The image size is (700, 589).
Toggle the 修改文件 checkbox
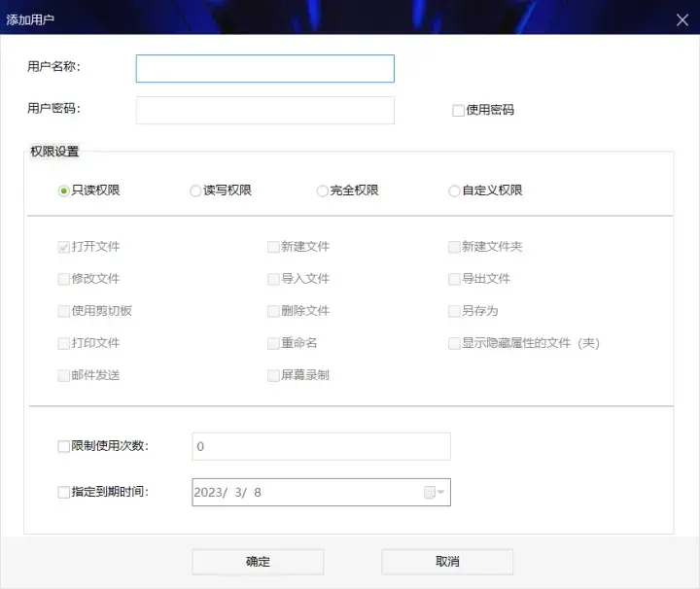pos(64,279)
